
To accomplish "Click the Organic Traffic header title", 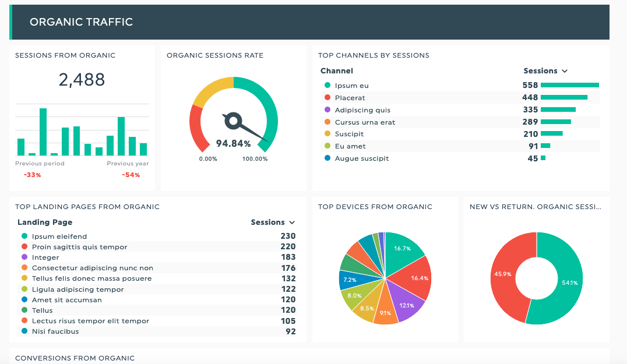I will tap(81, 22).
